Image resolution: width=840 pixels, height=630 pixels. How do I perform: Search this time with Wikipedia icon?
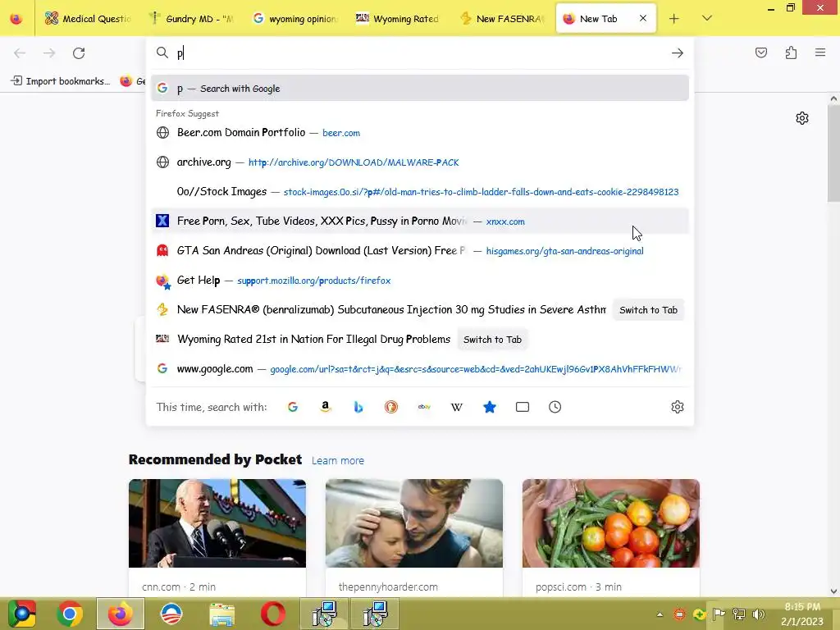[456, 407]
